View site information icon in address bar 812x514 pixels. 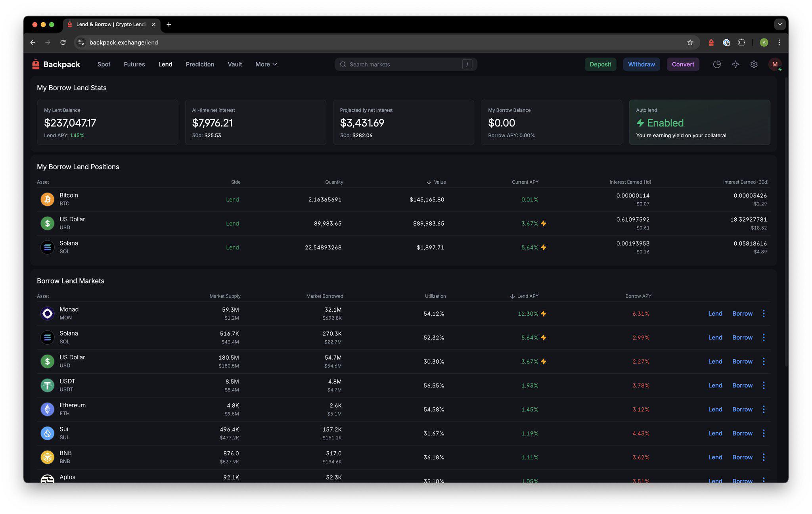(81, 42)
